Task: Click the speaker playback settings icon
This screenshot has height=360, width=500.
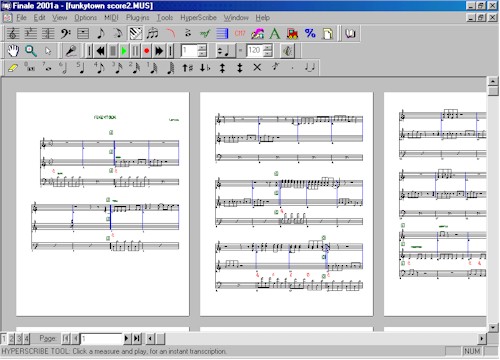Action: tap(287, 51)
